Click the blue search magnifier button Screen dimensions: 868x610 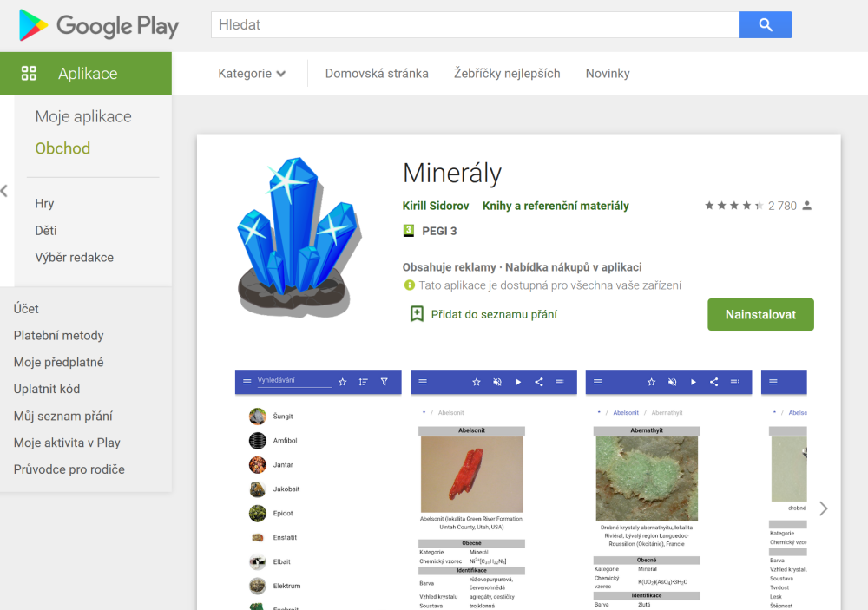click(x=765, y=25)
